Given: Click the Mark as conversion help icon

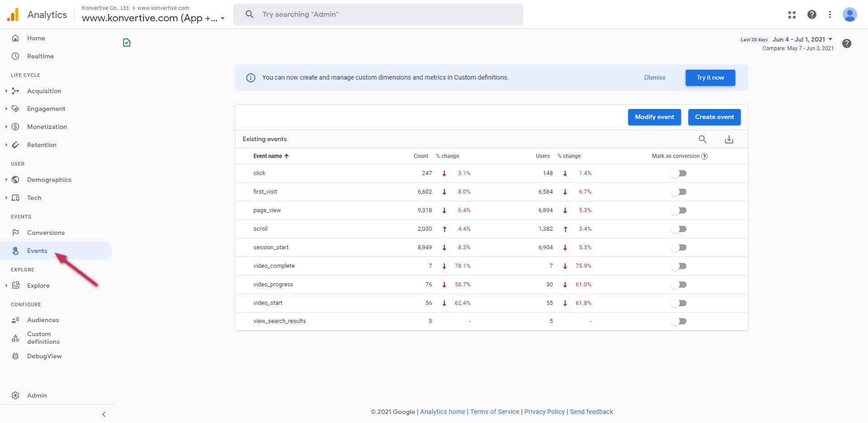Looking at the screenshot, I should tap(704, 156).
